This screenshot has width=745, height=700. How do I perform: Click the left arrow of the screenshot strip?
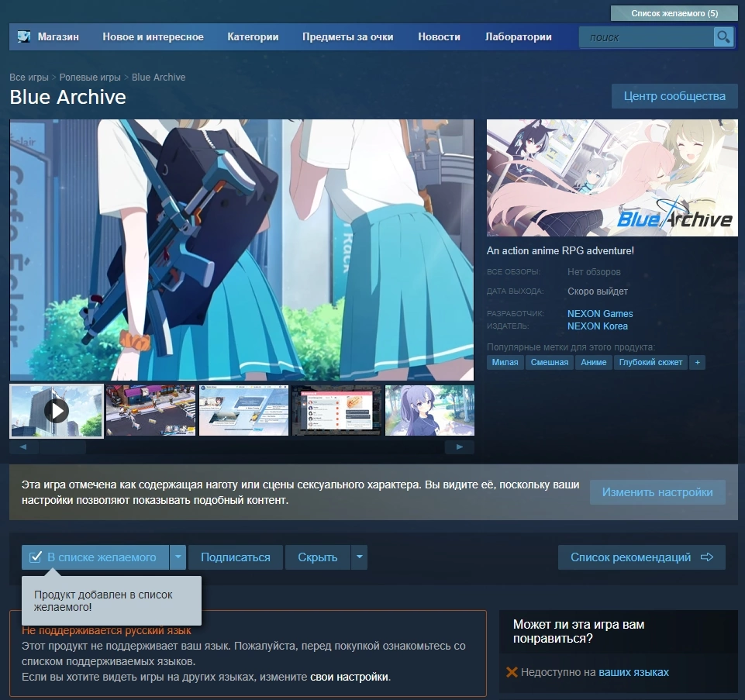(23, 447)
